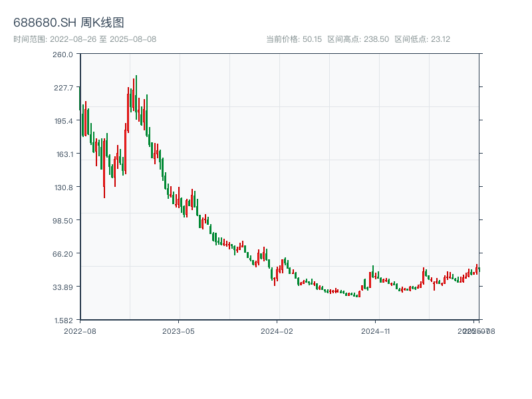Click y-axis value 227.7
Image resolution: width=532 pixels, height=399 pixels.
tap(63, 88)
